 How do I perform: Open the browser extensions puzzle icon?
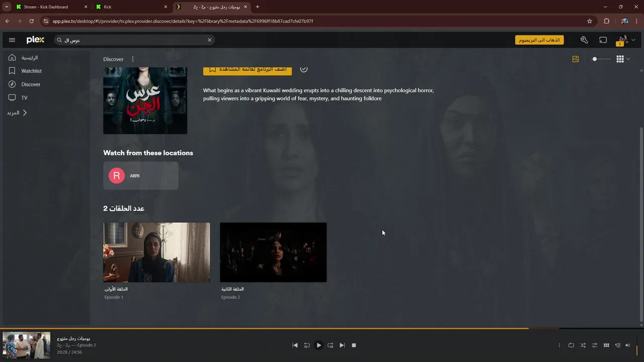tap(606, 21)
